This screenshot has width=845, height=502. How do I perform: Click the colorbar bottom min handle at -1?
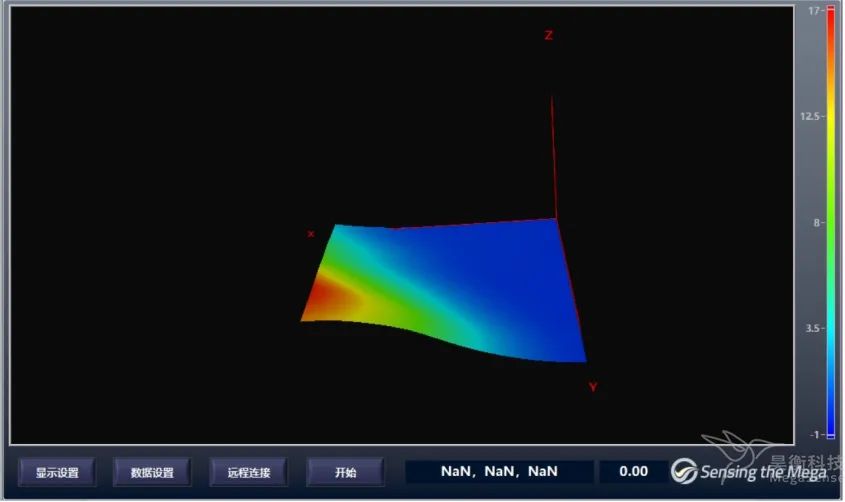click(x=830, y=435)
